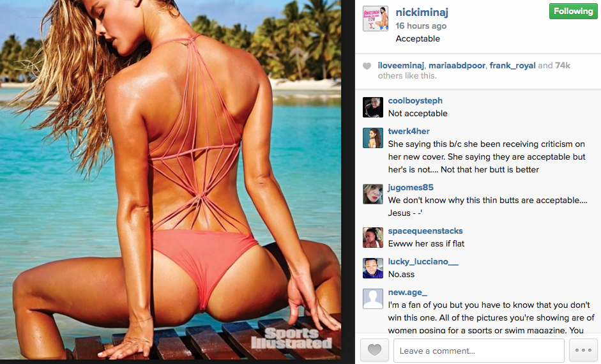This screenshot has height=364, width=601.
Task: Visit frank_royal's profile from likes
Action: [x=512, y=66]
